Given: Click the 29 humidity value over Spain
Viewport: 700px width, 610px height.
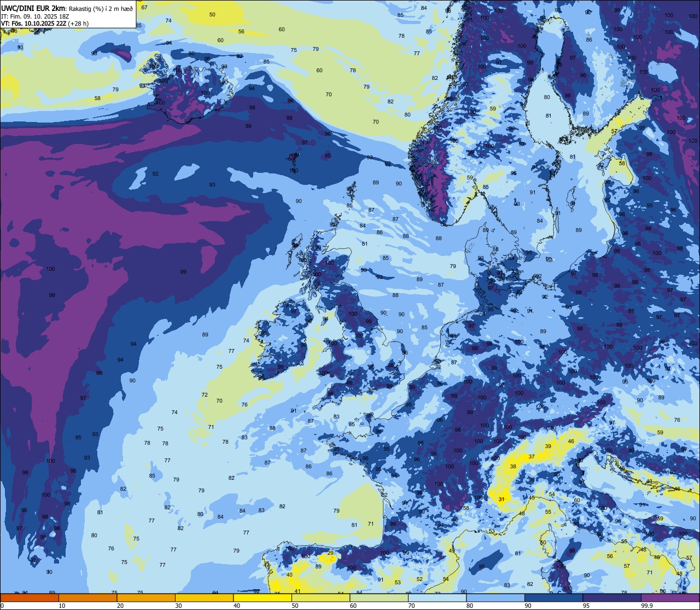Looking at the screenshot, I should (330, 553).
